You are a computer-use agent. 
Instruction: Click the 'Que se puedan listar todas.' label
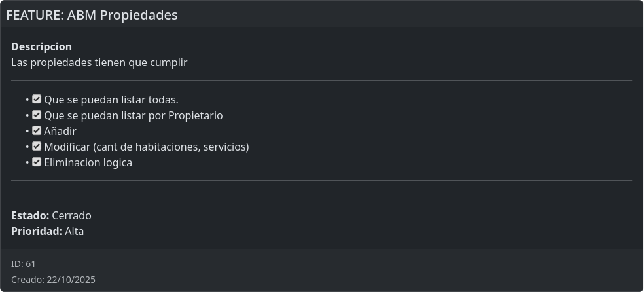coord(111,100)
